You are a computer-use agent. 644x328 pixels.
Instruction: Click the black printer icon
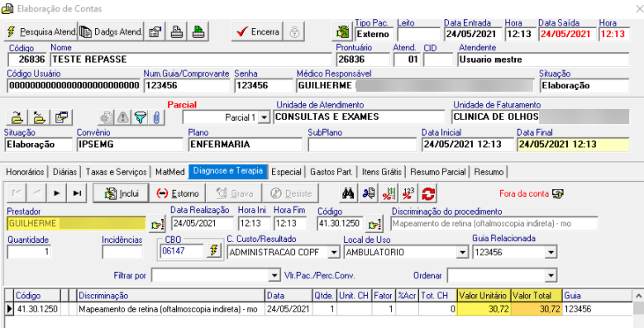coord(177,31)
